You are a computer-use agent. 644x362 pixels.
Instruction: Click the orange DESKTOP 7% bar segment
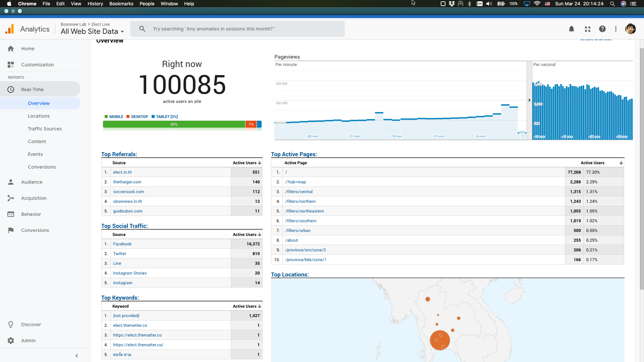coord(251,124)
